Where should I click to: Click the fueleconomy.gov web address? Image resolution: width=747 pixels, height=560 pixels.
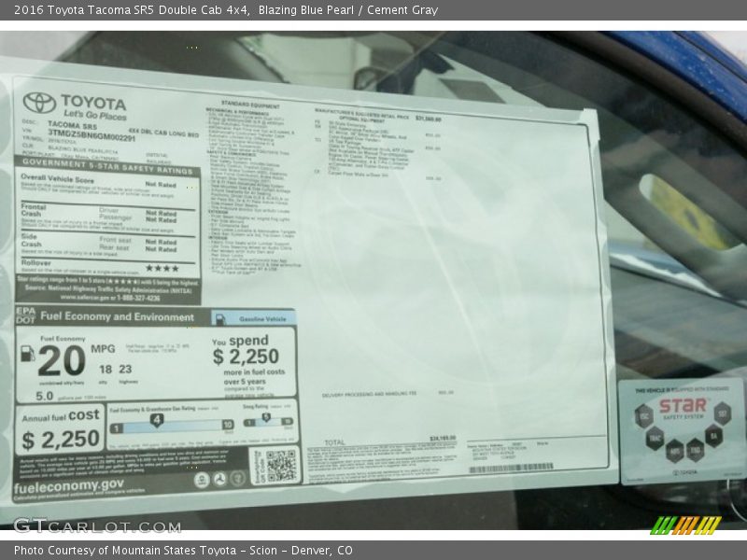pos(68,486)
